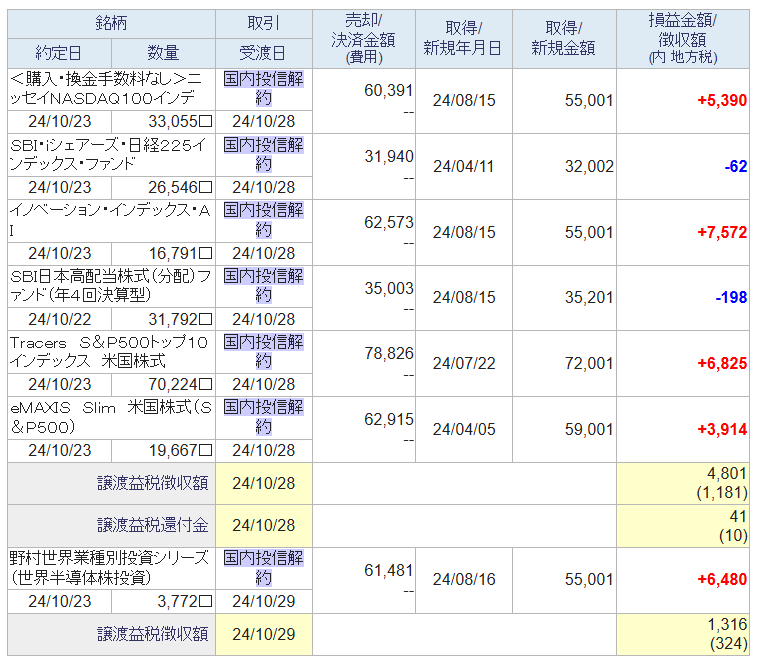Select the sale amount 60,391
This screenshot has width=759, height=667.
(389, 91)
